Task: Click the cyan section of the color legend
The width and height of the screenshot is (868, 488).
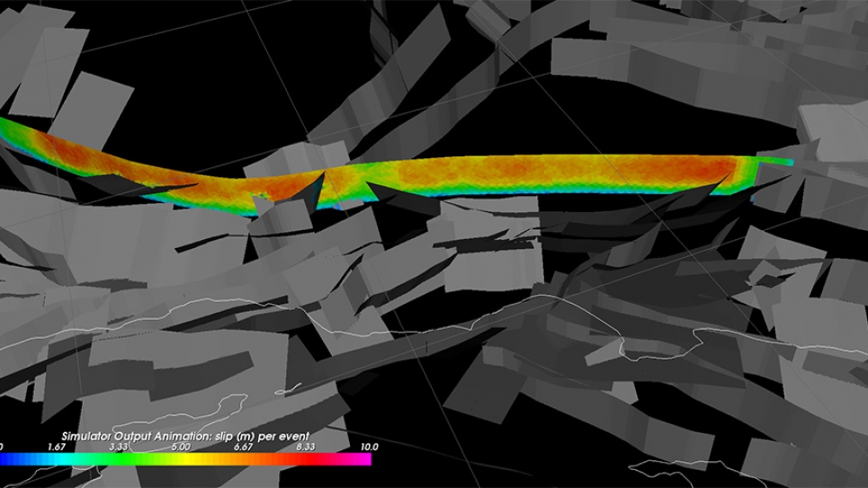Action: point(67,459)
